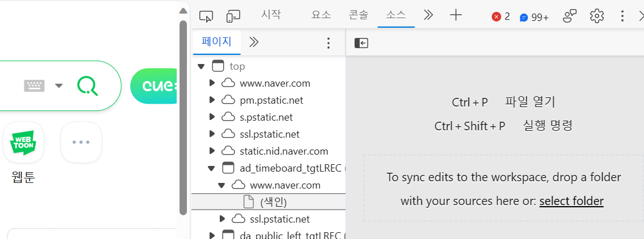The width and height of the screenshot is (644, 239).
Task: Open the red error count indicator
Action: [x=501, y=16]
